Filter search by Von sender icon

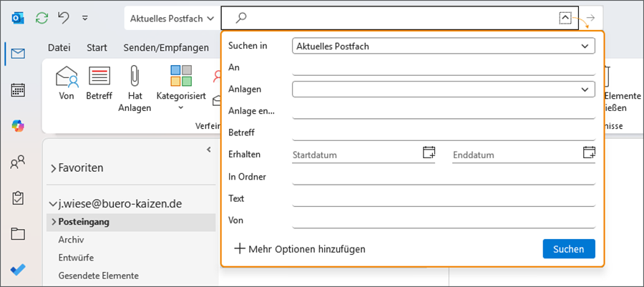(67, 84)
